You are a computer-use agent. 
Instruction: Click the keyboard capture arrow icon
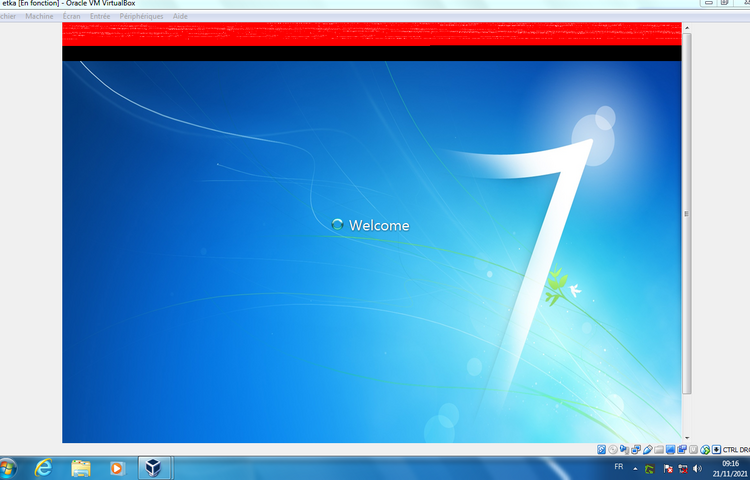click(716, 449)
